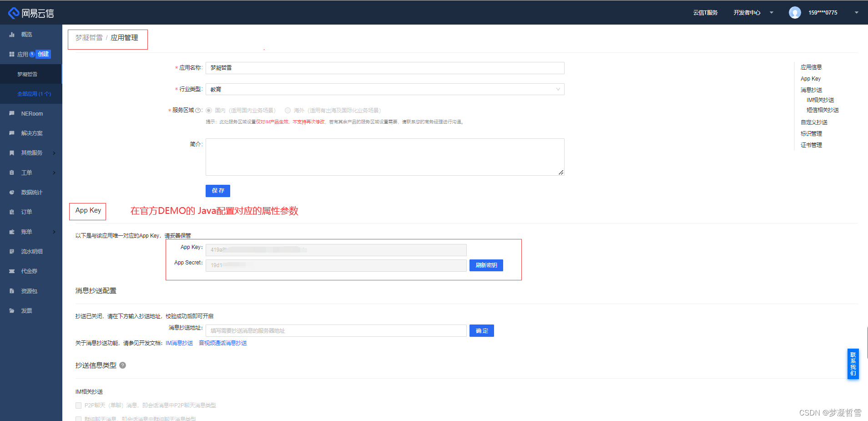Click the 订单 sidebar icon

tap(12, 212)
